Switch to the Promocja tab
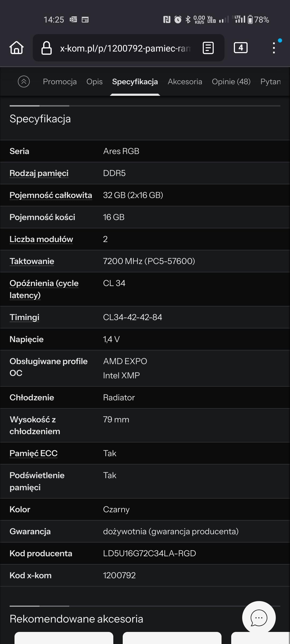 tap(60, 82)
